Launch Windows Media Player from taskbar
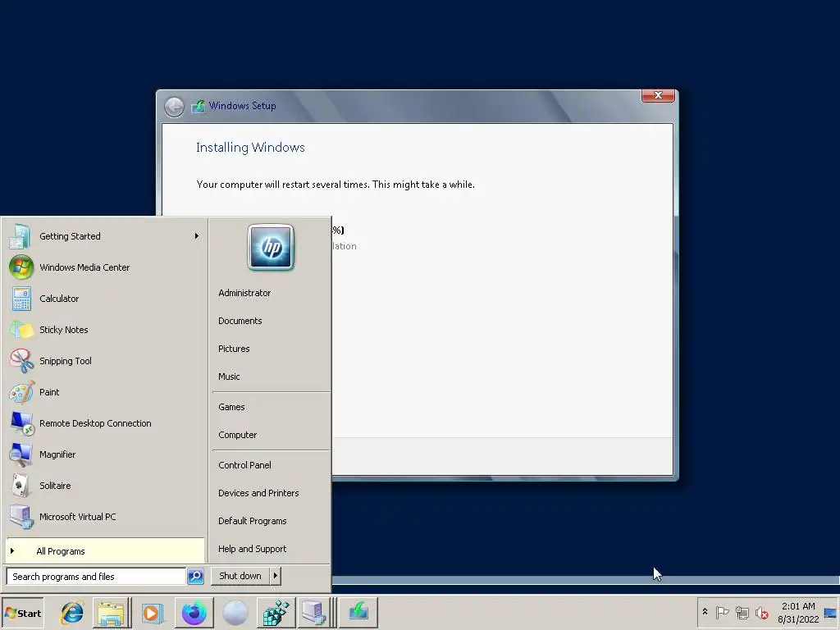 (152, 613)
